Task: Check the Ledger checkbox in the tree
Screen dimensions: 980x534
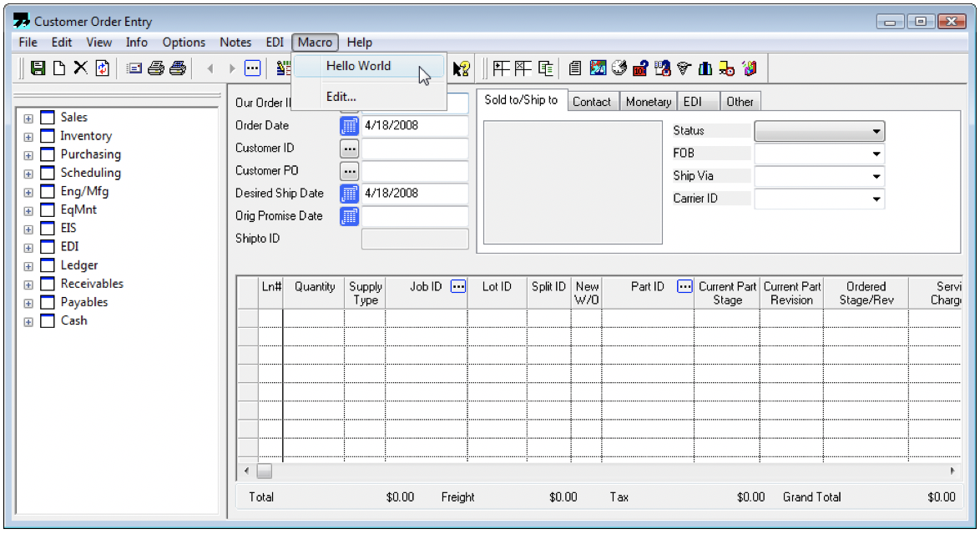Action: point(47,264)
